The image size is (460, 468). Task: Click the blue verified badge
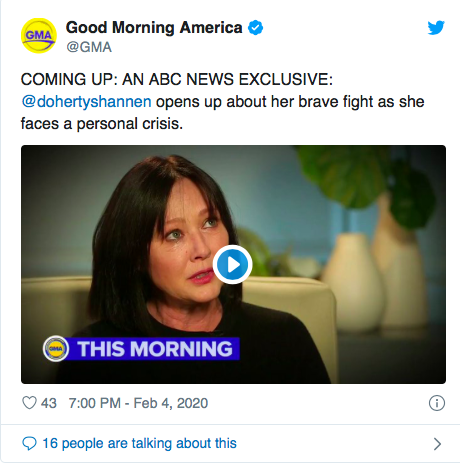(x=255, y=28)
